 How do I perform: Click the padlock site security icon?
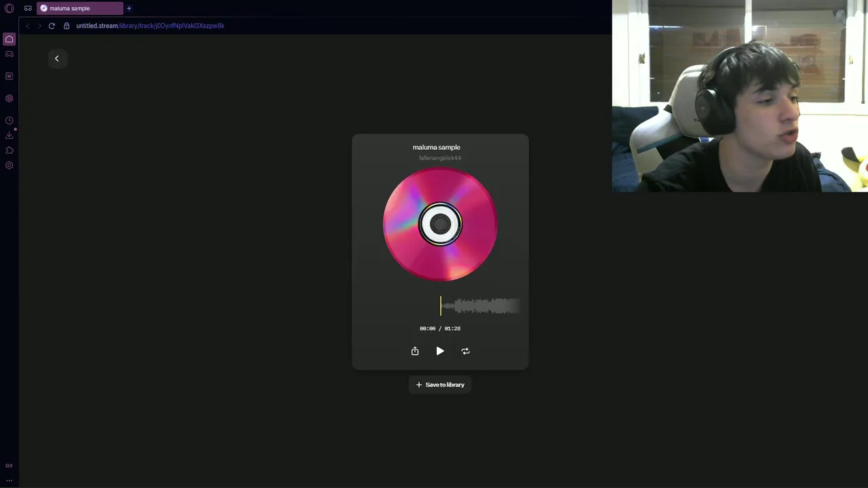coord(66,26)
